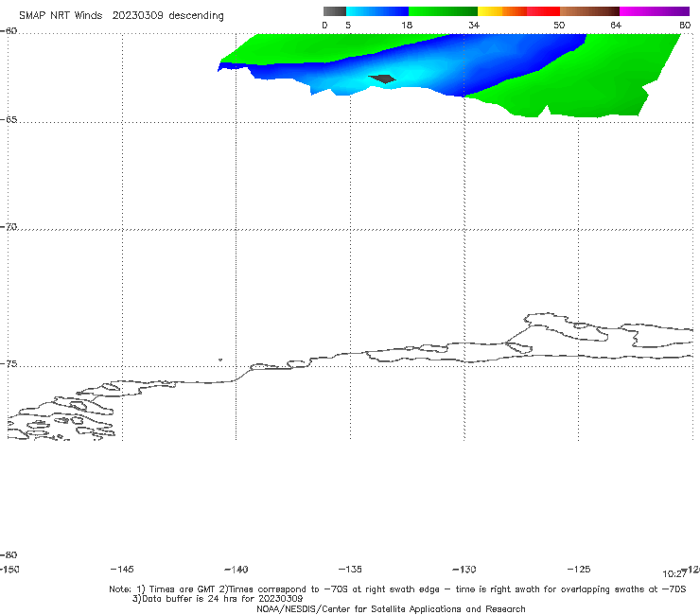Click the '-75' latitude axis label
The height and width of the screenshot is (615, 700).
(x=9, y=364)
